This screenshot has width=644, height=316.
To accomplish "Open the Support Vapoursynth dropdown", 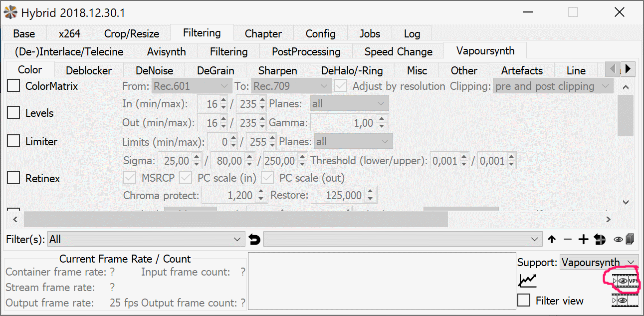I will click(599, 262).
